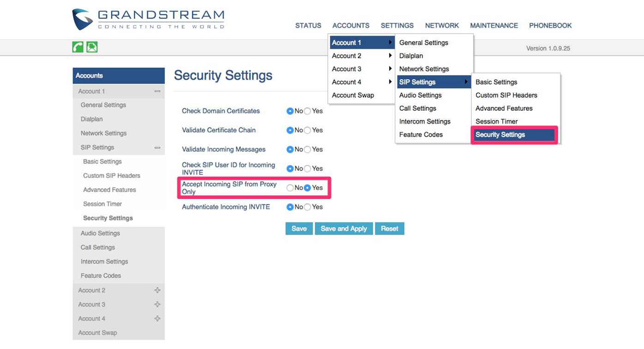Expand Account 4 submenu arrow in dropdown

tap(390, 82)
